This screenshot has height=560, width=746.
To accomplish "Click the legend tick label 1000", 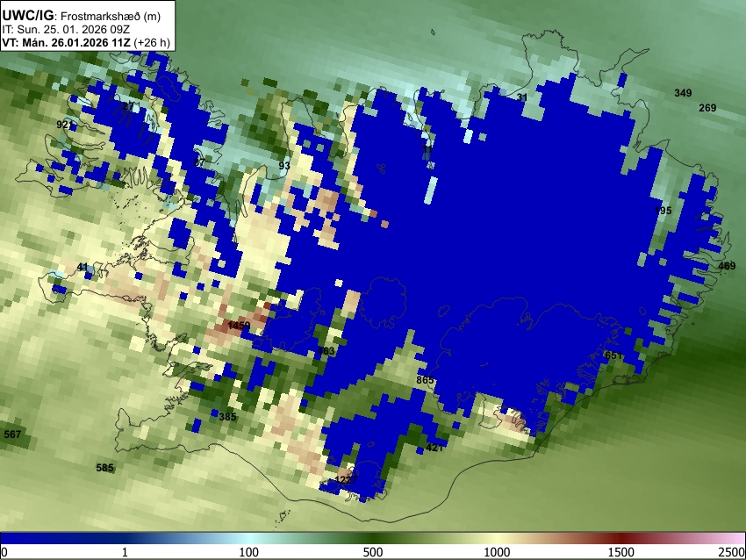I will (x=497, y=552).
